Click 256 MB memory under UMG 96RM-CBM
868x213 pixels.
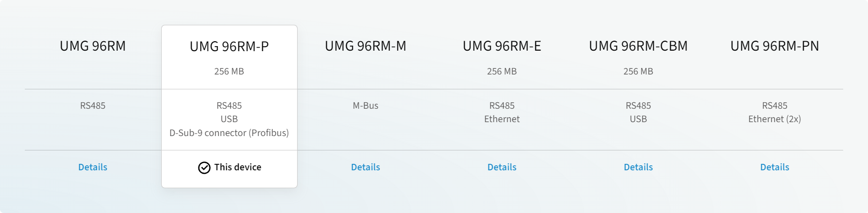pyautogui.click(x=638, y=71)
